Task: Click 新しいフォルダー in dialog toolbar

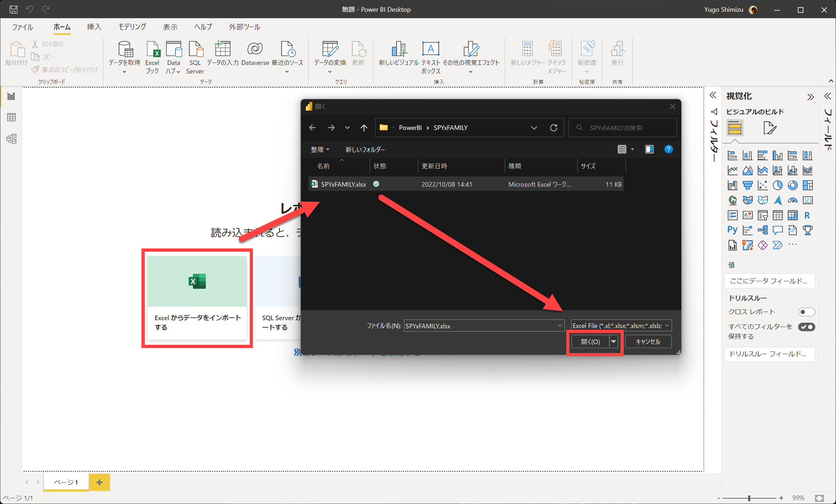Action: click(x=365, y=150)
